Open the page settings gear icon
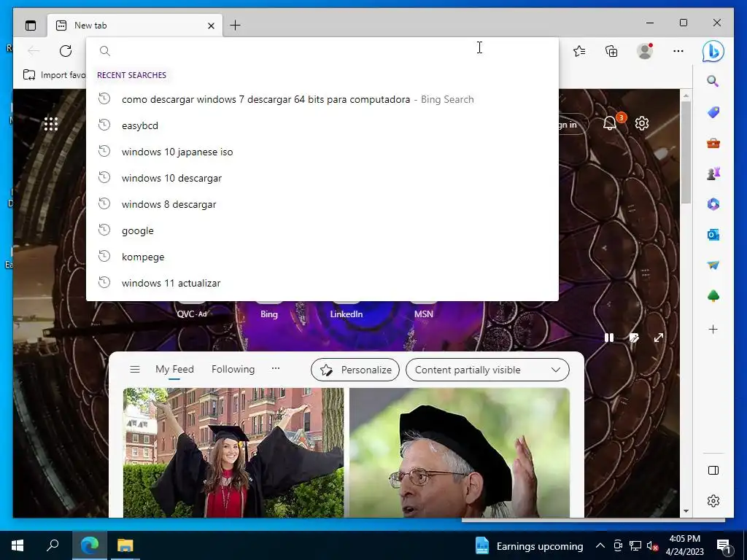The height and width of the screenshot is (560, 747). (x=642, y=123)
